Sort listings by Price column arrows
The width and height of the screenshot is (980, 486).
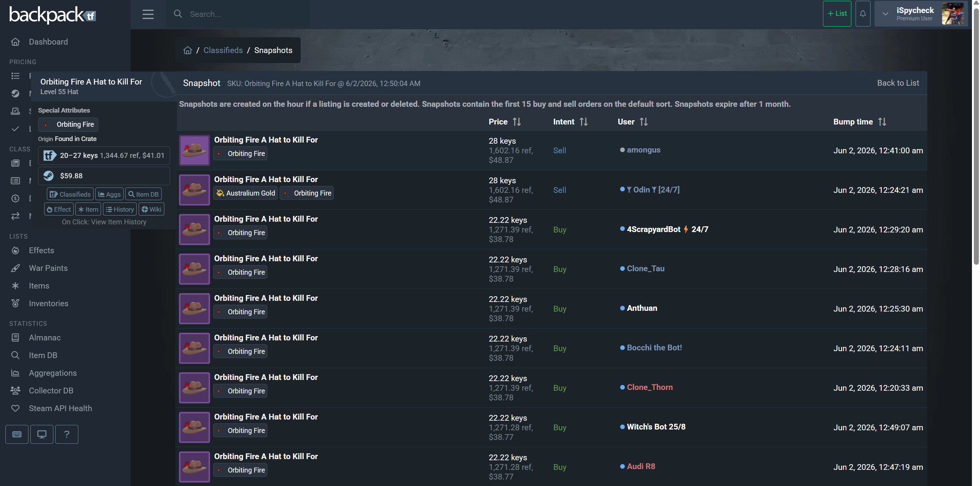tap(517, 122)
